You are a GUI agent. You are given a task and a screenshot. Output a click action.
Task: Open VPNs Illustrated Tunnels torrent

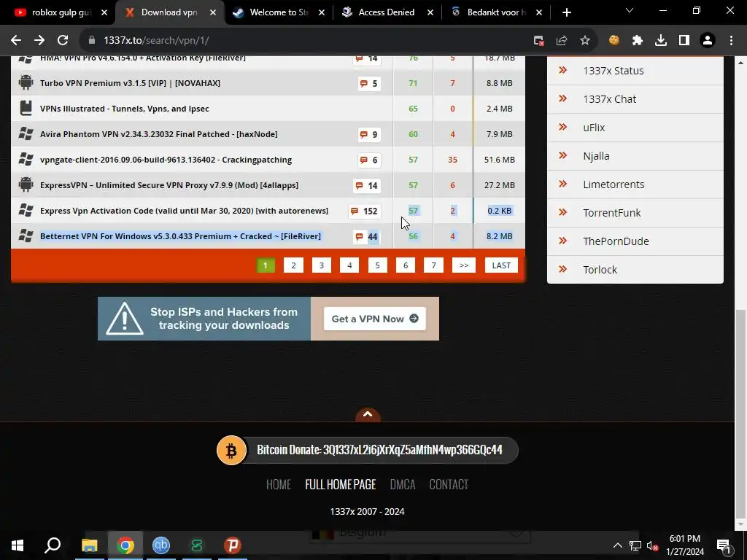pos(124,109)
